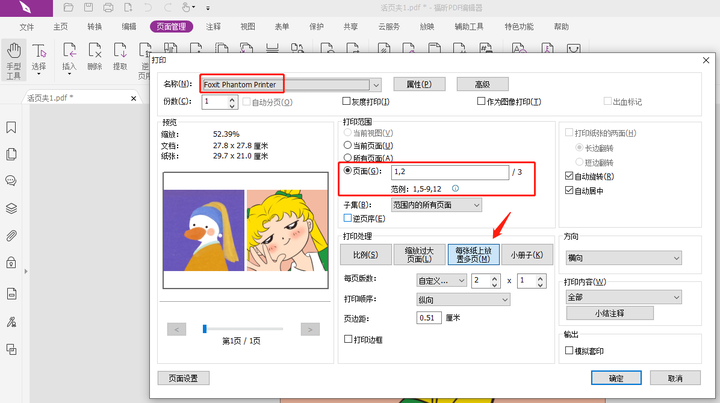Click the 小册子(K) booklet button
Image resolution: width=720 pixels, height=403 pixels.
(527, 255)
